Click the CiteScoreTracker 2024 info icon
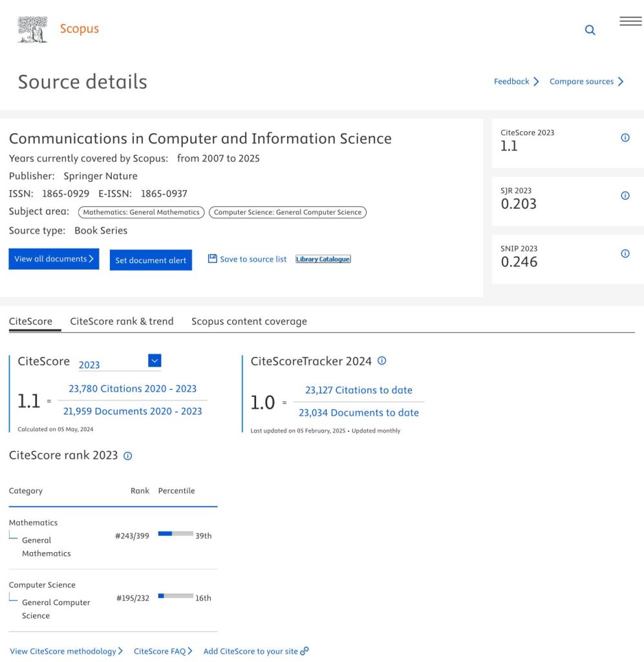Image resolution: width=644 pixels, height=662 pixels. pos(381,361)
